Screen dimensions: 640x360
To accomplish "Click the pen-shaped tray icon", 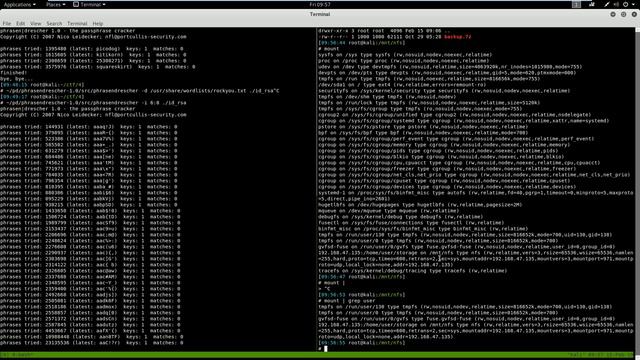I will (x=607, y=4).
